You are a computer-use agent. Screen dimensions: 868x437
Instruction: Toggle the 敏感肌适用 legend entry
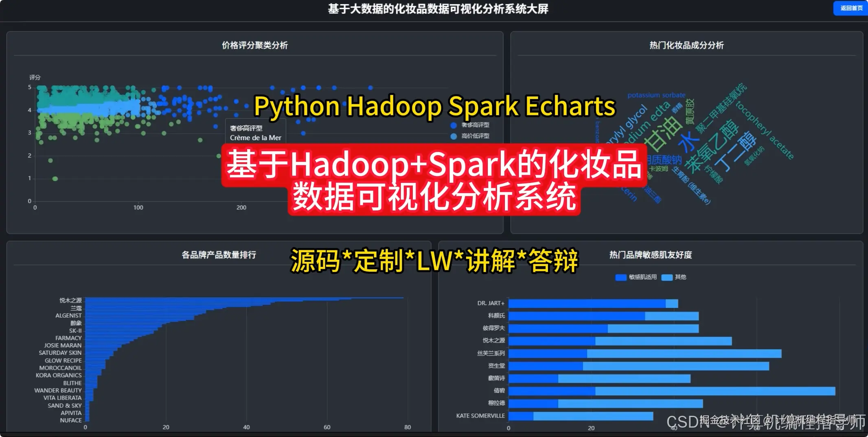click(636, 277)
